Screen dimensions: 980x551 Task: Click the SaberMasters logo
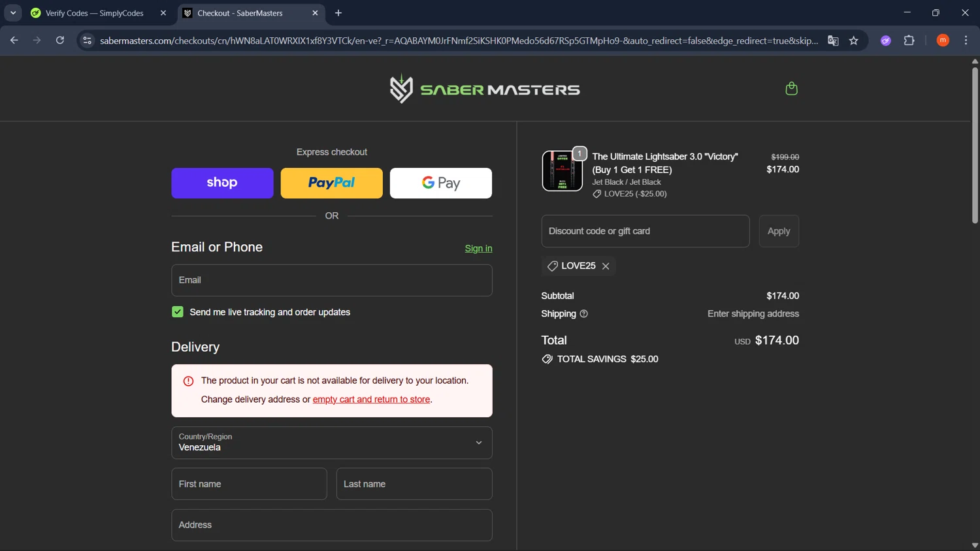click(485, 89)
